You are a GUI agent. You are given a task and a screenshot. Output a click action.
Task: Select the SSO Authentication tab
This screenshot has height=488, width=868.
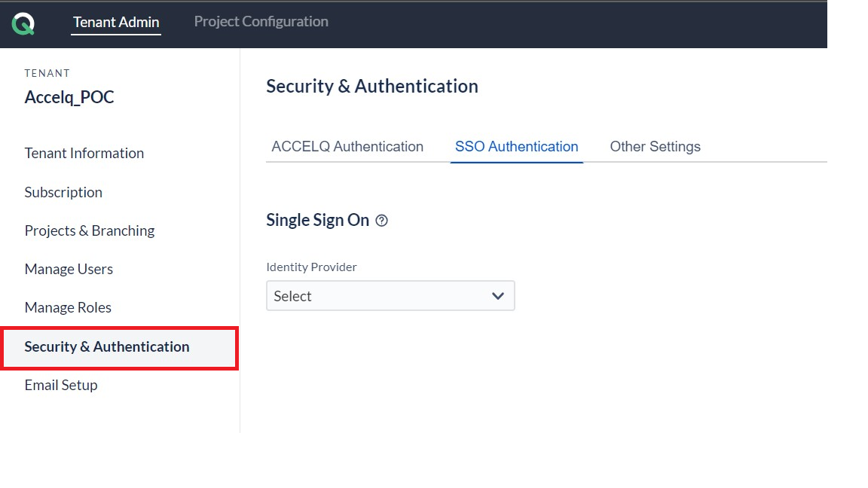tap(516, 147)
